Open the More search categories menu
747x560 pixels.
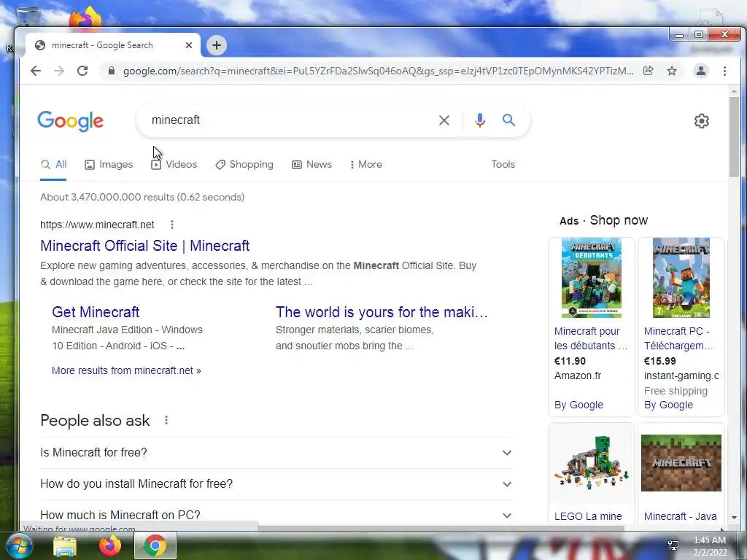(365, 164)
